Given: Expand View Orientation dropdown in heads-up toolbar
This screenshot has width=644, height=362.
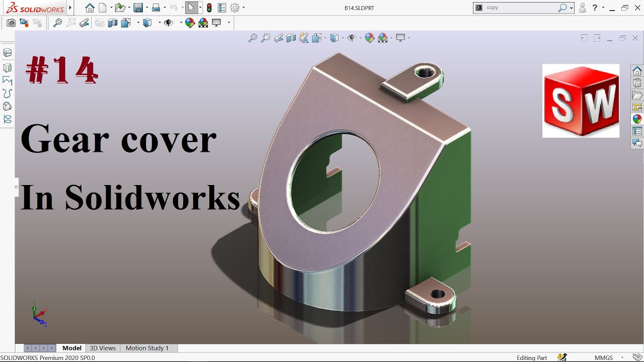Looking at the screenshot, I should [325, 38].
